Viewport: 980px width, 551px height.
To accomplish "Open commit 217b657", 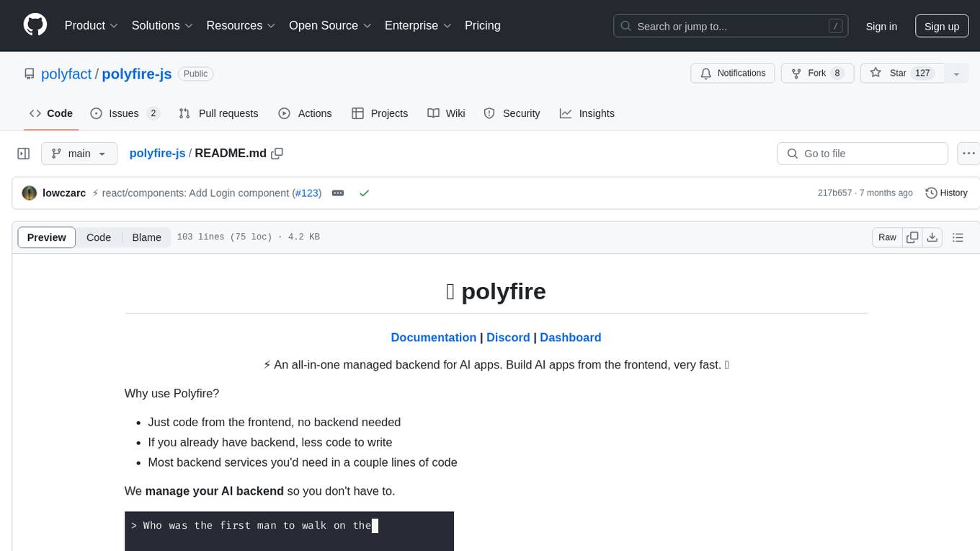I will [834, 193].
